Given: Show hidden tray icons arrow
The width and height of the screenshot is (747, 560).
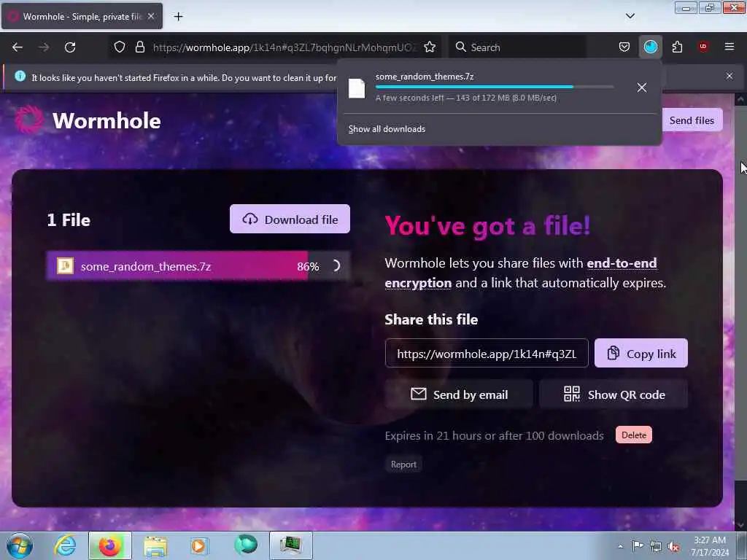Looking at the screenshot, I should click(x=620, y=546).
